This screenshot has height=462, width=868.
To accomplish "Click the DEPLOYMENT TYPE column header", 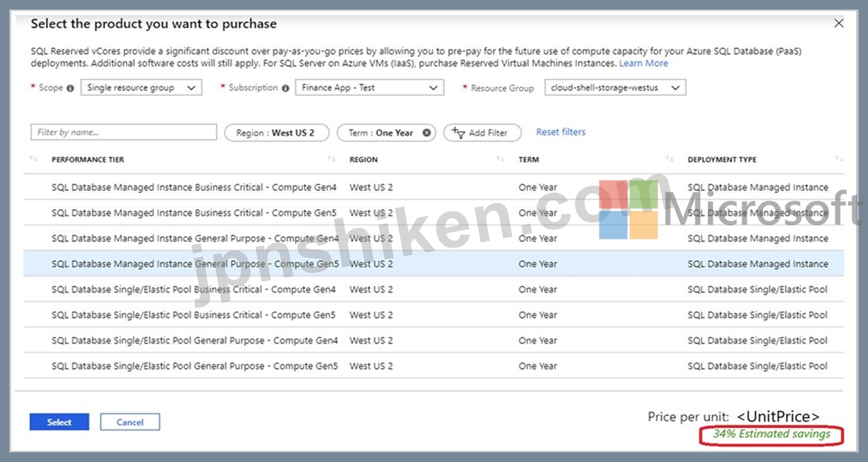I will (722, 160).
